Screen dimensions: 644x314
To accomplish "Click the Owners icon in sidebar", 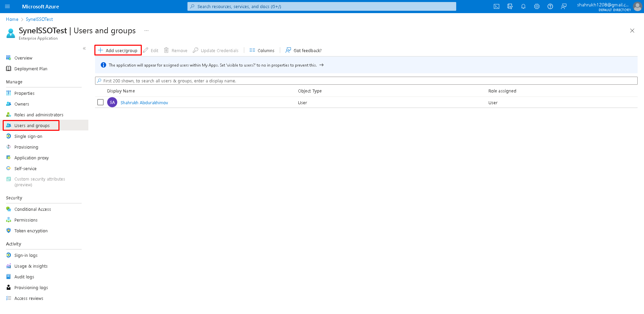I will [x=9, y=104].
